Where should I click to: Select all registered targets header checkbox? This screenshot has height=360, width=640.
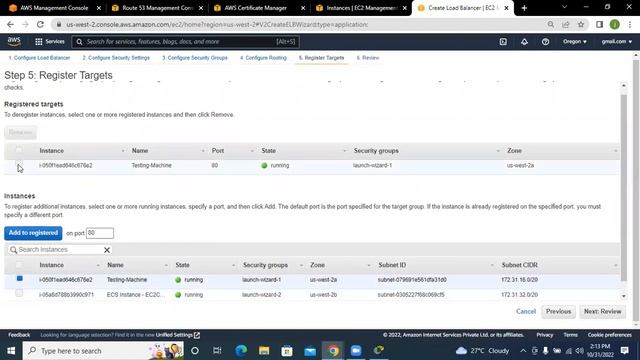[x=19, y=150]
